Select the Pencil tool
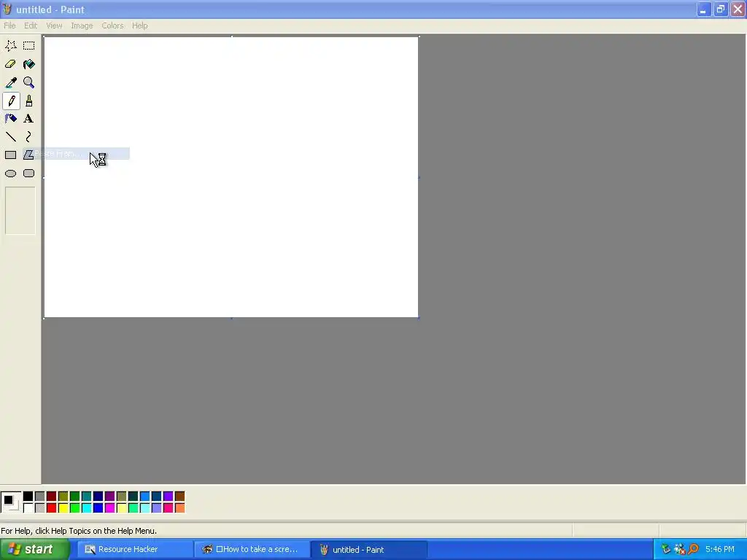 point(10,101)
